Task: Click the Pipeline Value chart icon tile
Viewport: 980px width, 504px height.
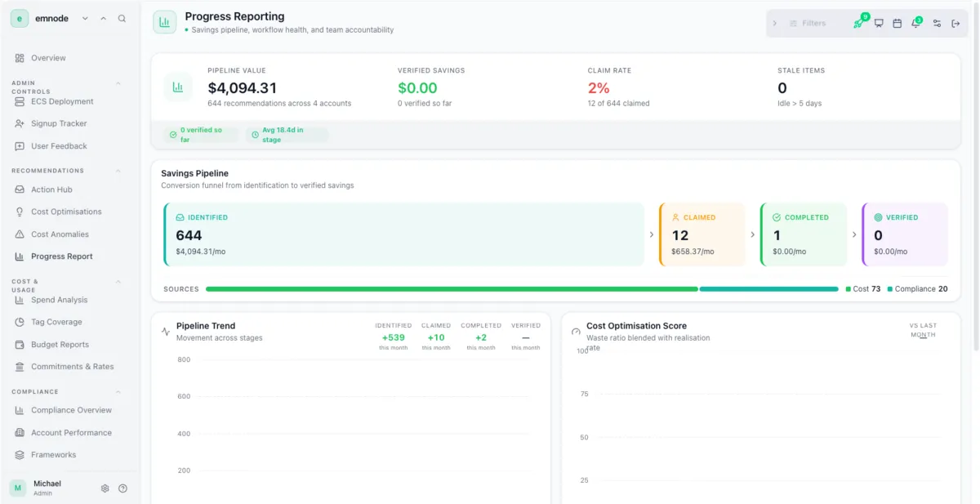Action: [x=178, y=87]
